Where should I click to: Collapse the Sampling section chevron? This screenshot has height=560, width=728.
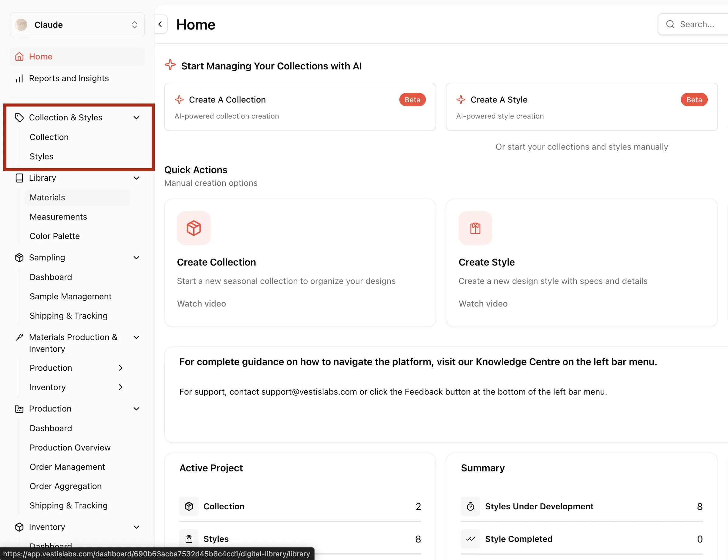136,257
